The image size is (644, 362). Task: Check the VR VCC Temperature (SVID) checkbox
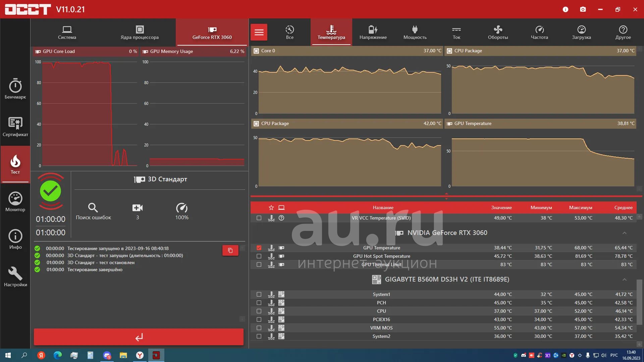point(259,218)
